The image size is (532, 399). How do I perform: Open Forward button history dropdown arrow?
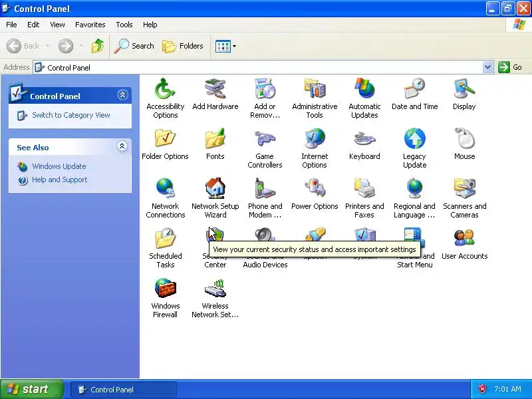click(81, 46)
